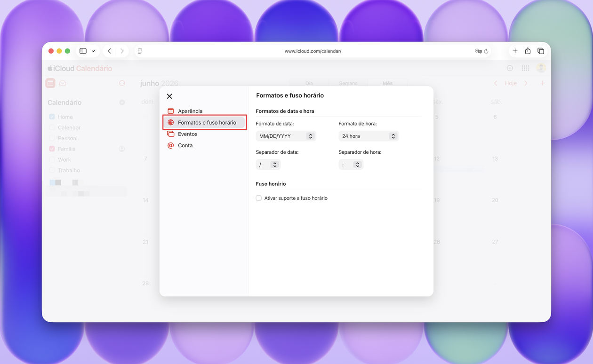
Task: Select day 13 in the calendar grid
Action: 495,159
